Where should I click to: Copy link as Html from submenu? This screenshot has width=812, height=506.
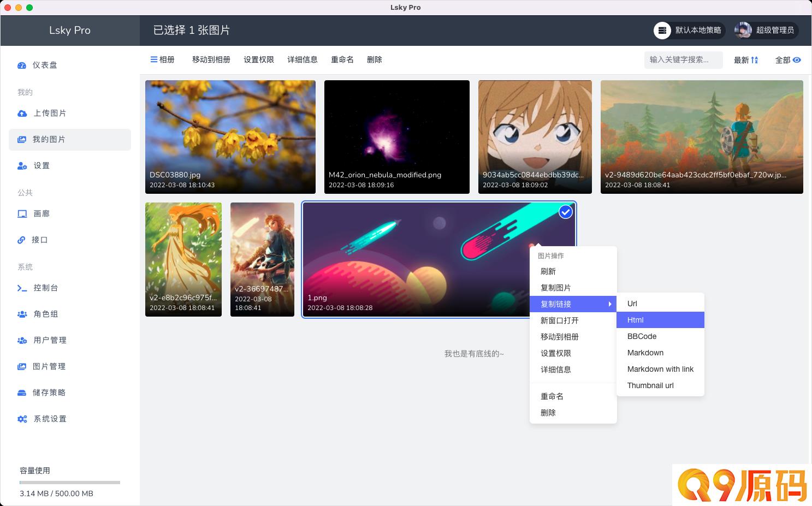[x=660, y=320]
